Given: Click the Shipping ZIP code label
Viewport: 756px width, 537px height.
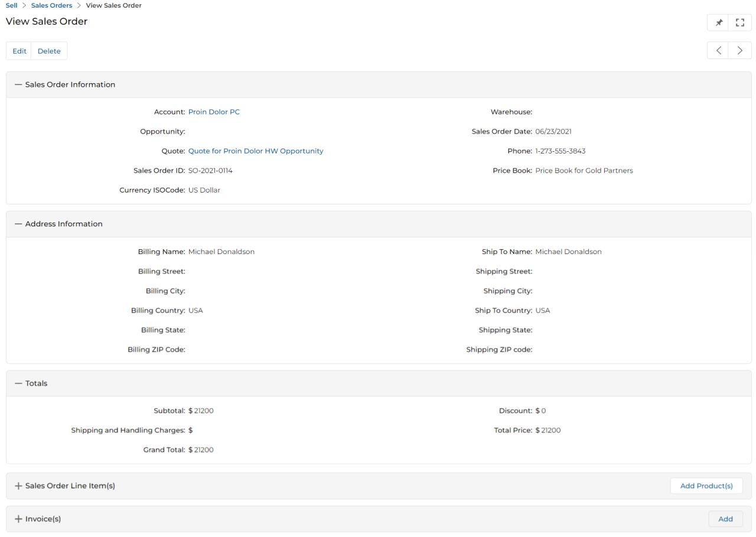Looking at the screenshot, I should tap(499, 349).
